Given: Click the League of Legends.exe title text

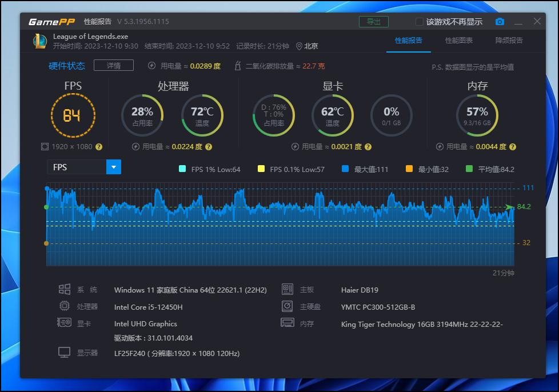Looking at the screenshot, I should (90, 37).
